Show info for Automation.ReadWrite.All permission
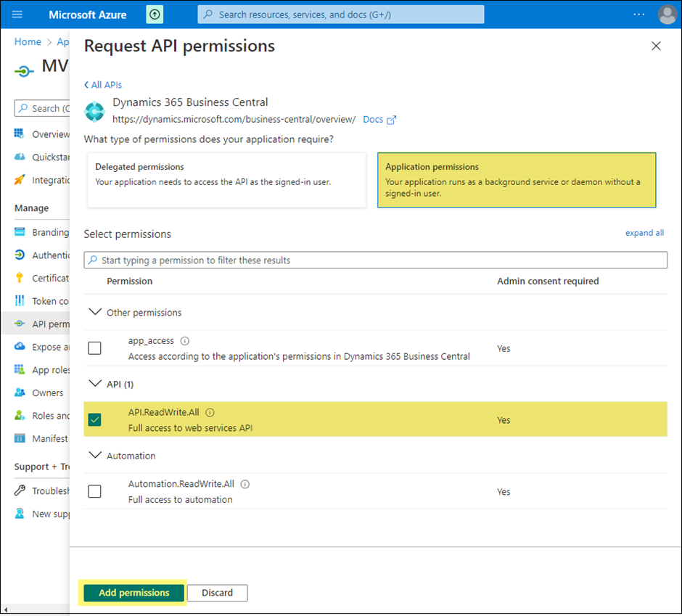This screenshot has width=682, height=616. (245, 484)
